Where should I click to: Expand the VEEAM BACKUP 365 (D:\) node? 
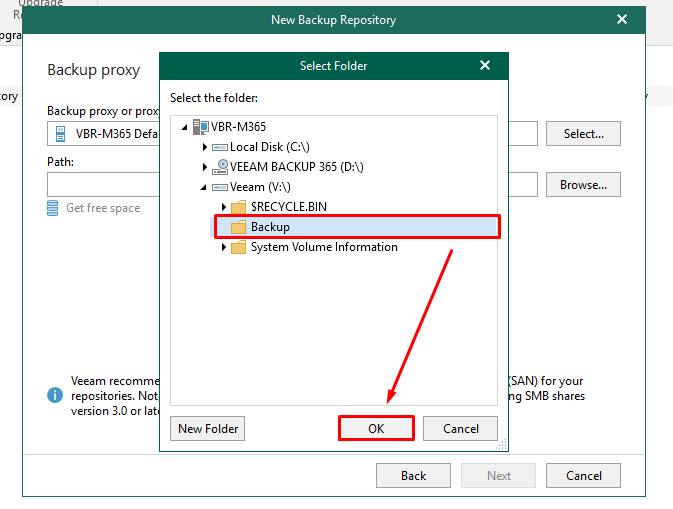coord(205,167)
